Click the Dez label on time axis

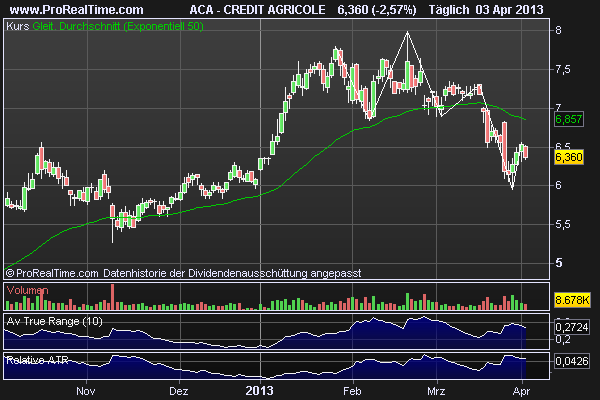click(179, 391)
